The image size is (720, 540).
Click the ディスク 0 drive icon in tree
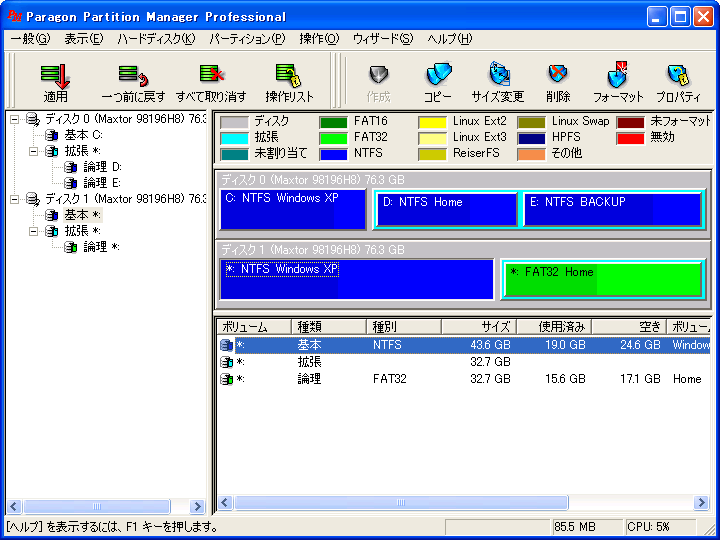click(33, 119)
